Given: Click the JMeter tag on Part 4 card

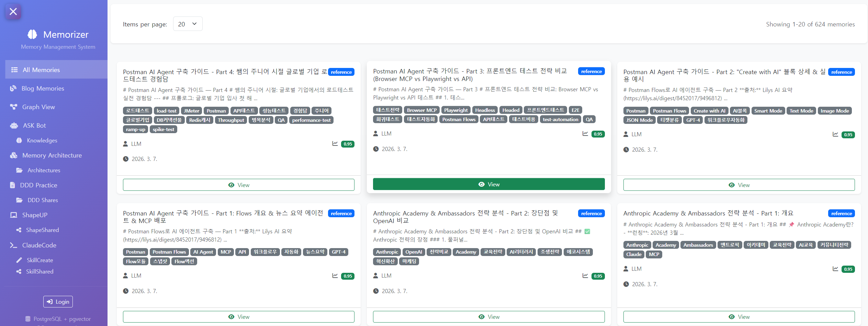Looking at the screenshot, I should (191, 111).
